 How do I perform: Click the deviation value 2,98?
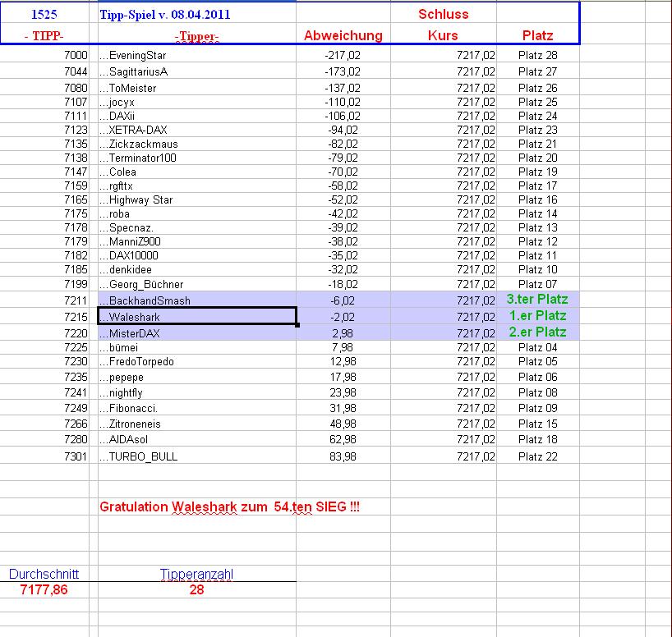click(x=343, y=333)
